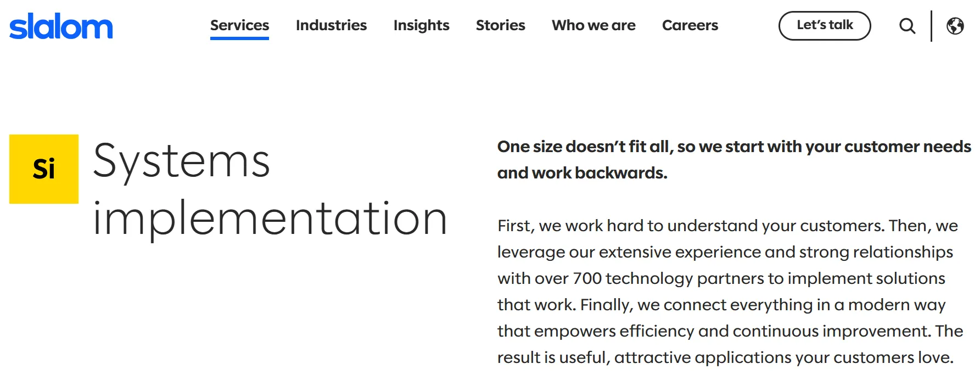This screenshot has height=386, width=980.
Task: Click the line 'that empowers efficiency and continuous improvement'
Action: (730, 331)
